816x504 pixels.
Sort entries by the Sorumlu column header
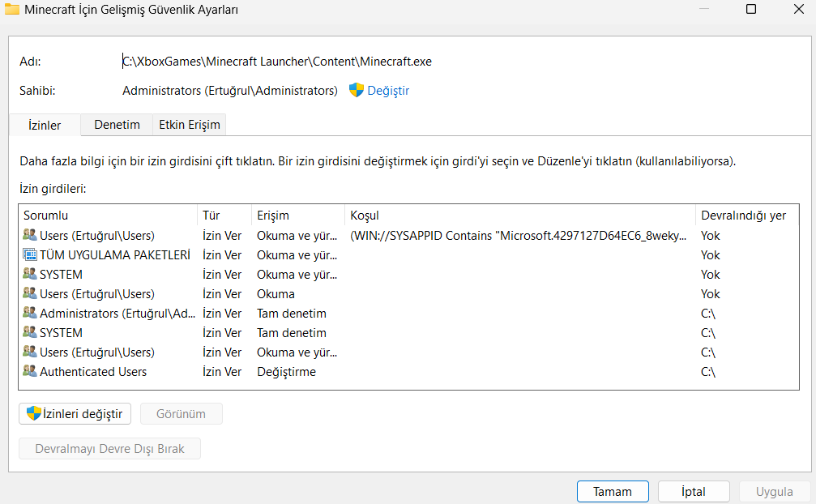coord(46,216)
